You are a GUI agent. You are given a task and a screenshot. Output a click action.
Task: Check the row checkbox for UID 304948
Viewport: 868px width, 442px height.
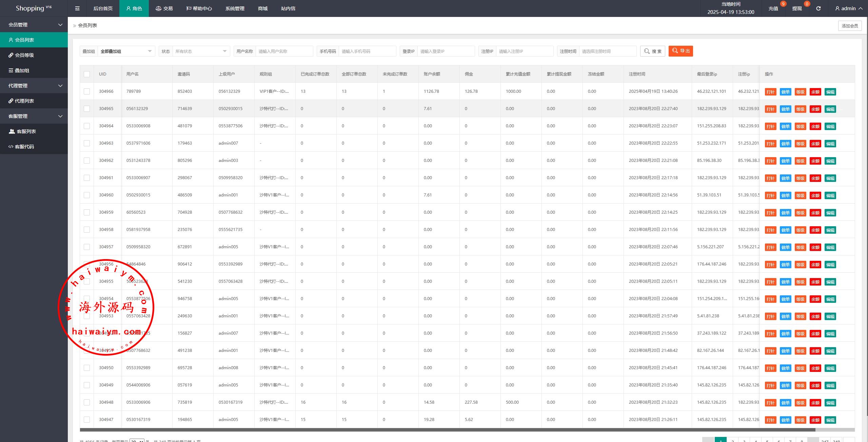click(x=87, y=402)
